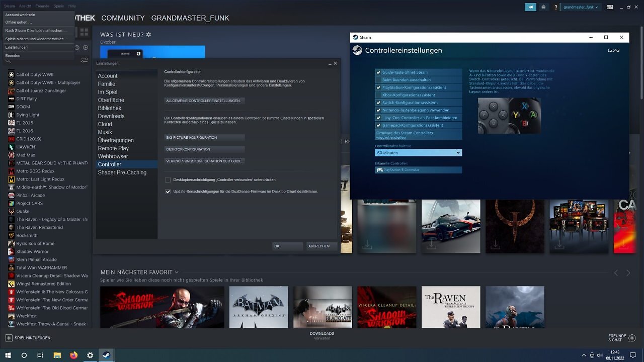Open Big Picture mode icon in the top bar
The image size is (644, 362).
610,7
